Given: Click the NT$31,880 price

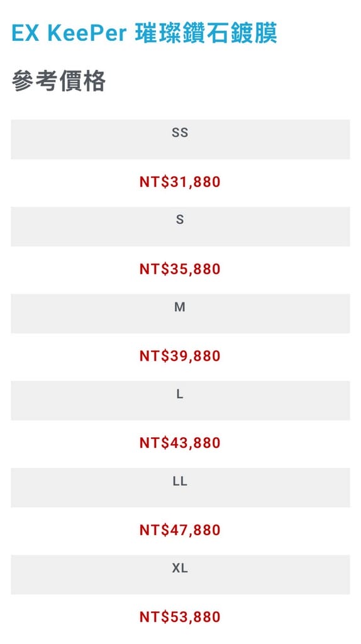Looking at the screenshot, I should [x=180, y=182].
